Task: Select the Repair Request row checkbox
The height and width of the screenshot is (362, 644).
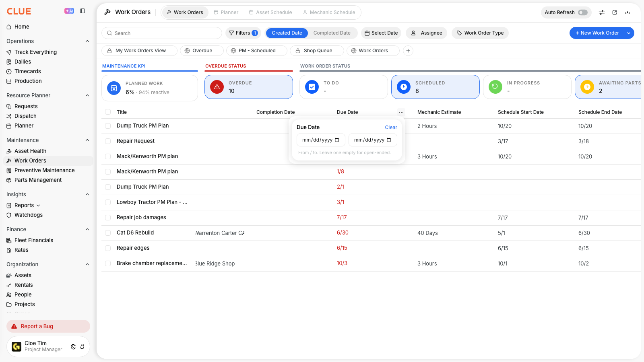Action: pyautogui.click(x=108, y=141)
